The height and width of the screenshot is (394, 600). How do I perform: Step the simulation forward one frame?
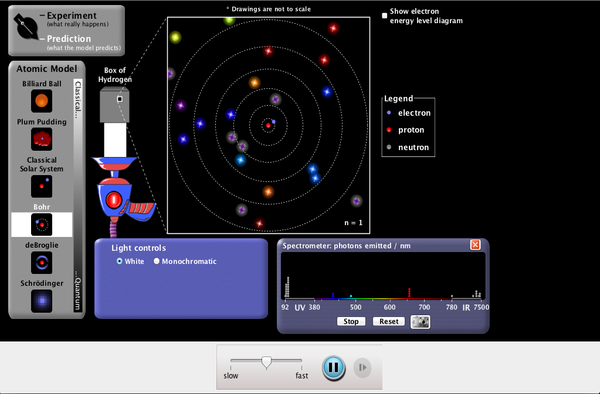click(x=362, y=368)
